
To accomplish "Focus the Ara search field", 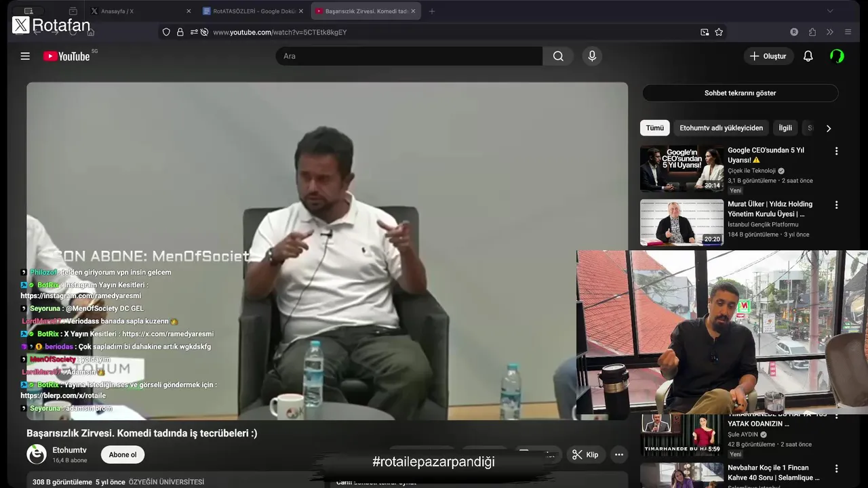I will [x=409, y=56].
